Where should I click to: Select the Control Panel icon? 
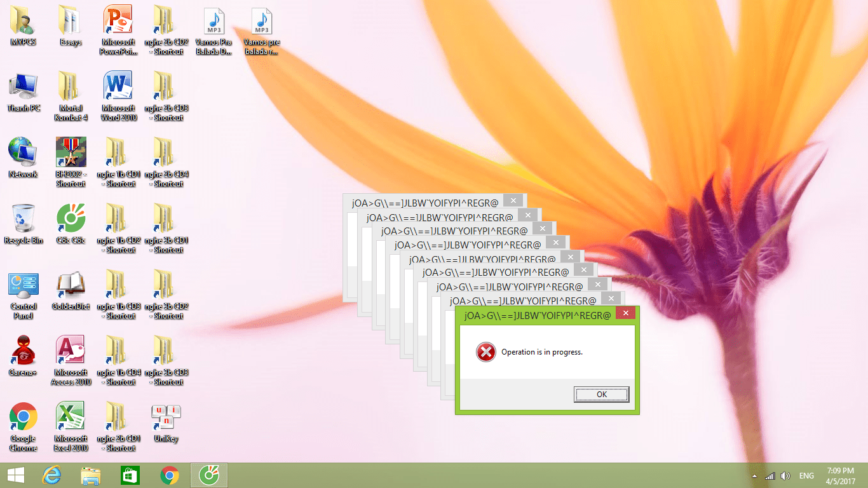[x=24, y=285]
